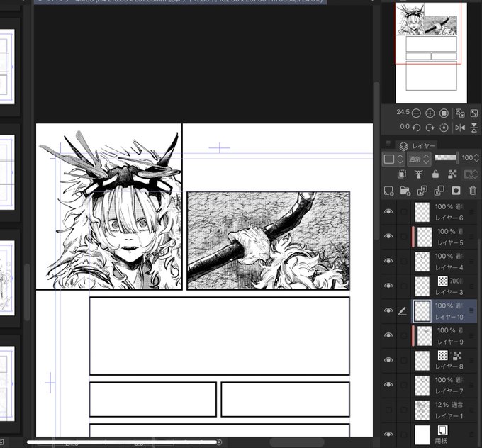Zoom out with the minus button in Navigator
482x448 pixels.
pyautogui.click(x=416, y=113)
